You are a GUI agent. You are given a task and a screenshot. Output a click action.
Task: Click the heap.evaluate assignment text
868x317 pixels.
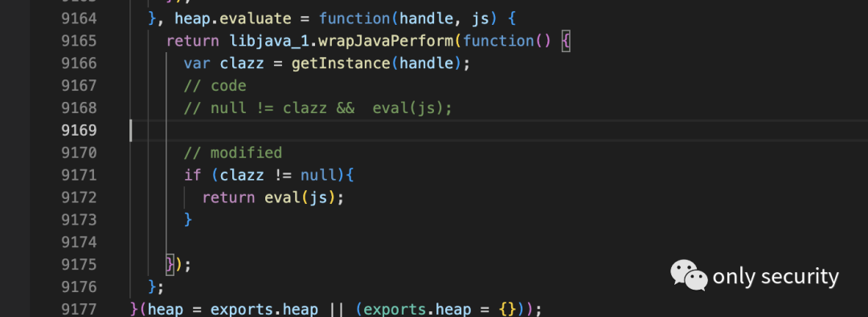point(232,18)
